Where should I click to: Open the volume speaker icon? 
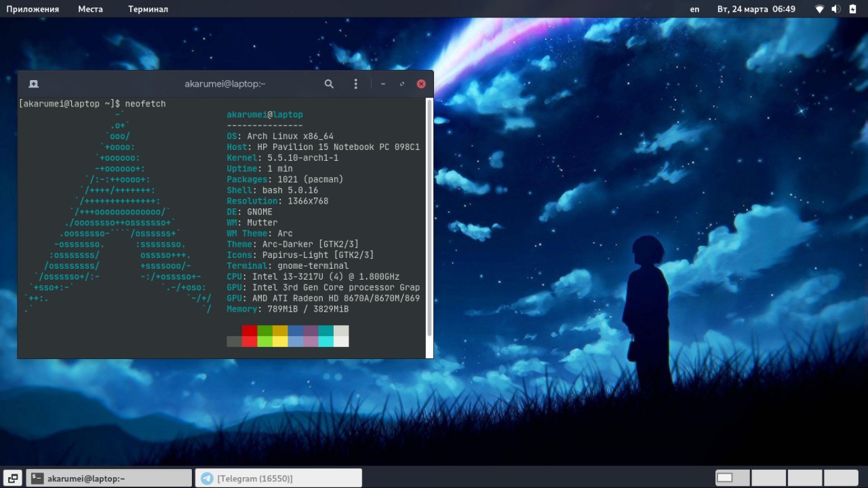coord(835,9)
